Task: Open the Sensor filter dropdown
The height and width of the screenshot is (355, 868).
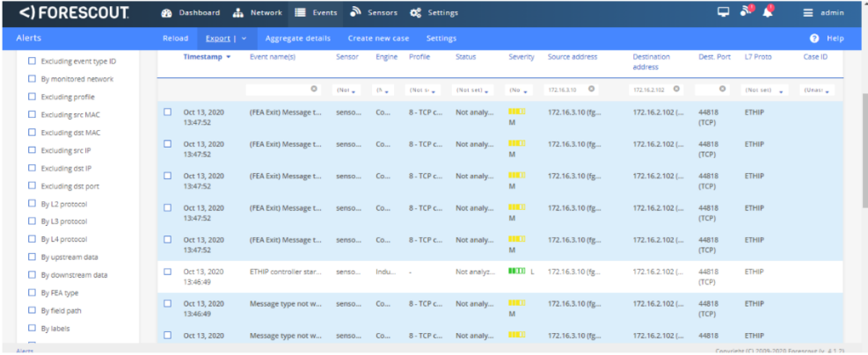Action: point(347,90)
